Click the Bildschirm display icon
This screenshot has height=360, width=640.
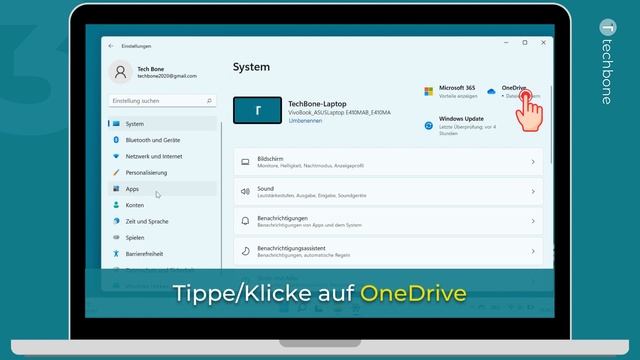(245, 162)
